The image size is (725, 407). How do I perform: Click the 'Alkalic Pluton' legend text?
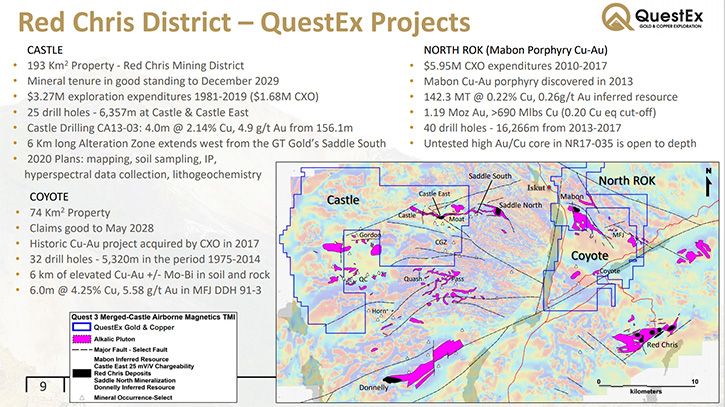coord(114,339)
